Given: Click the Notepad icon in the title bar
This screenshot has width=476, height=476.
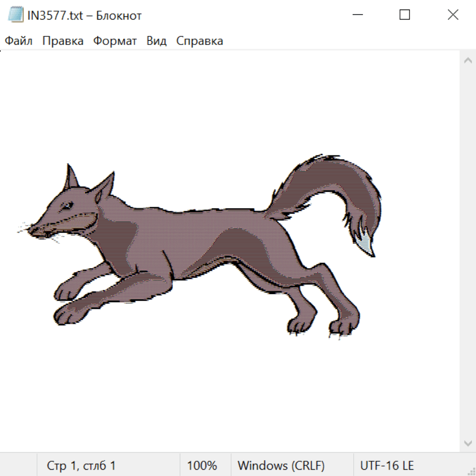Looking at the screenshot, I should click(15, 15).
